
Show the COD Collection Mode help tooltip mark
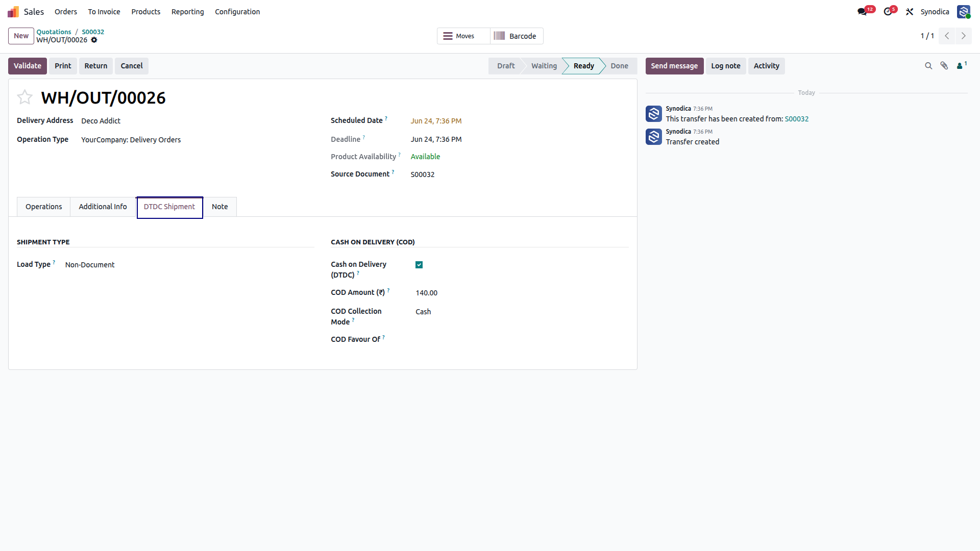353,319
